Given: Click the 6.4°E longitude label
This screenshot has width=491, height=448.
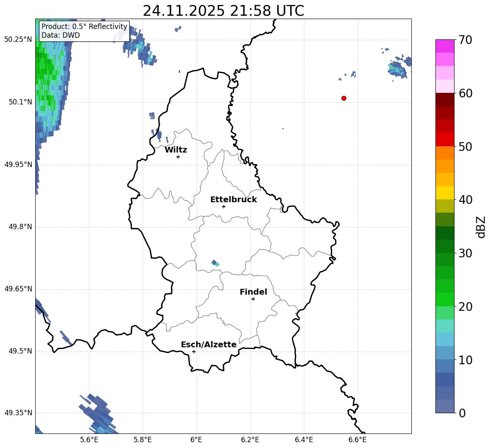Looking at the screenshot, I should pos(304,440).
